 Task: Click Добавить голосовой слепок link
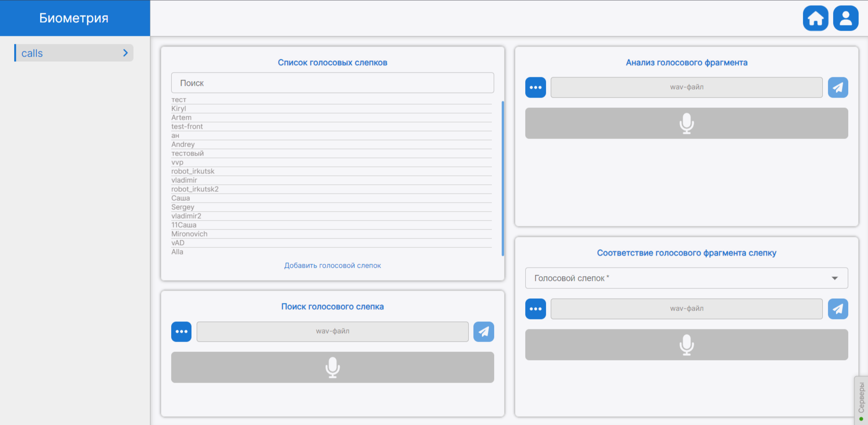332,266
